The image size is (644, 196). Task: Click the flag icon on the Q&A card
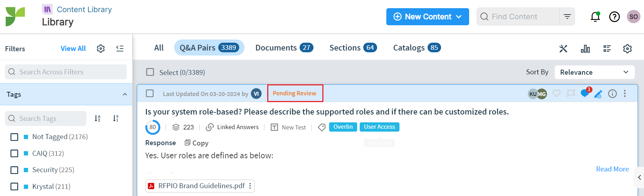pyautogui.click(x=571, y=94)
